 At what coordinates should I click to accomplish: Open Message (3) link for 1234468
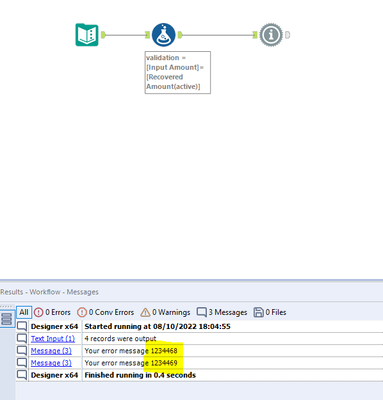tap(51, 351)
